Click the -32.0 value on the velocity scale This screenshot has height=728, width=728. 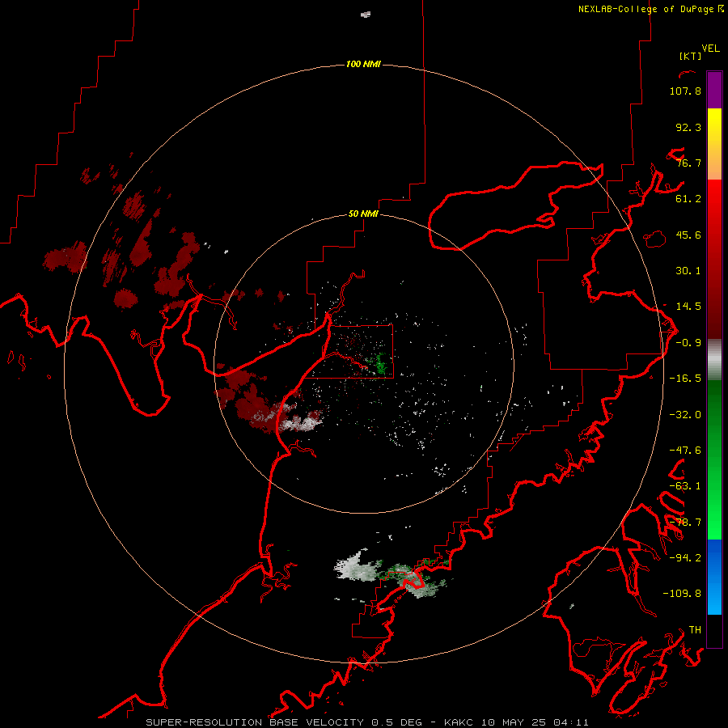[x=685, y=415]
